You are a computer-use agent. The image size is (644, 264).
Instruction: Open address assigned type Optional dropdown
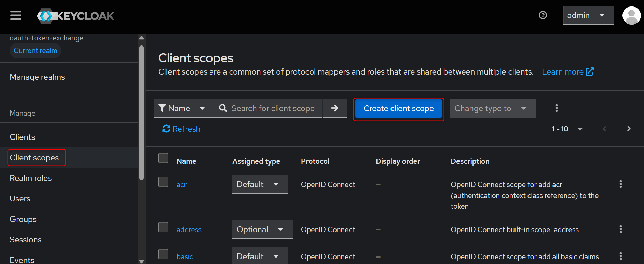point(262,229)
